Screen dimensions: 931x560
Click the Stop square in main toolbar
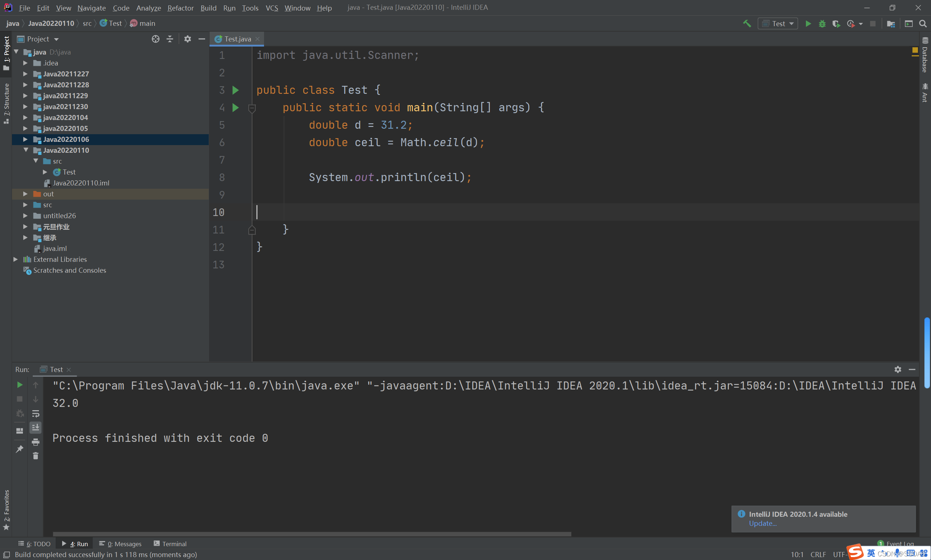(872, 24)
